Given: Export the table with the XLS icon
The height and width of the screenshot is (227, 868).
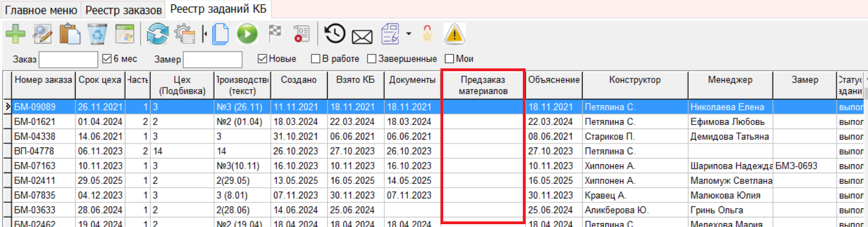Looking at the screenshot, I should (x=124, y=34).
